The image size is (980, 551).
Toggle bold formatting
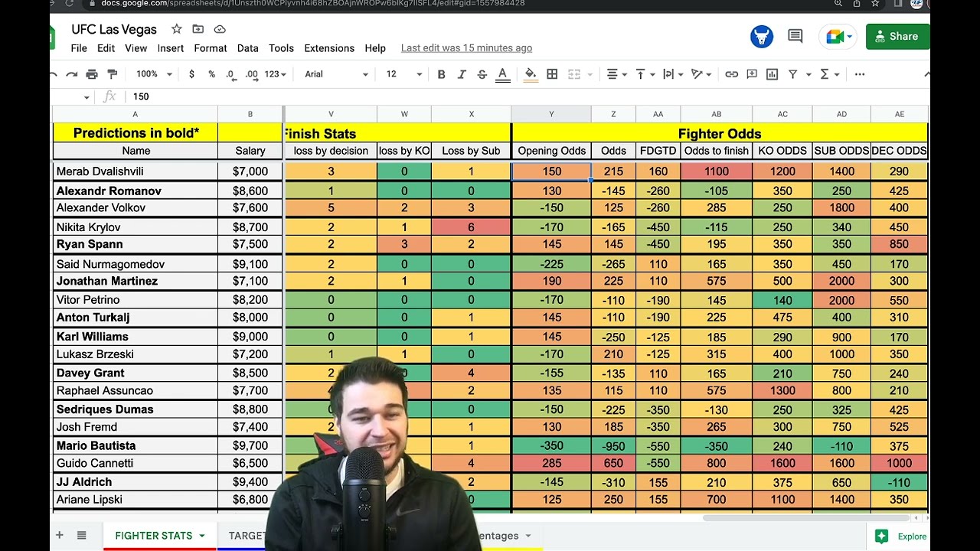tap(441, 74)
